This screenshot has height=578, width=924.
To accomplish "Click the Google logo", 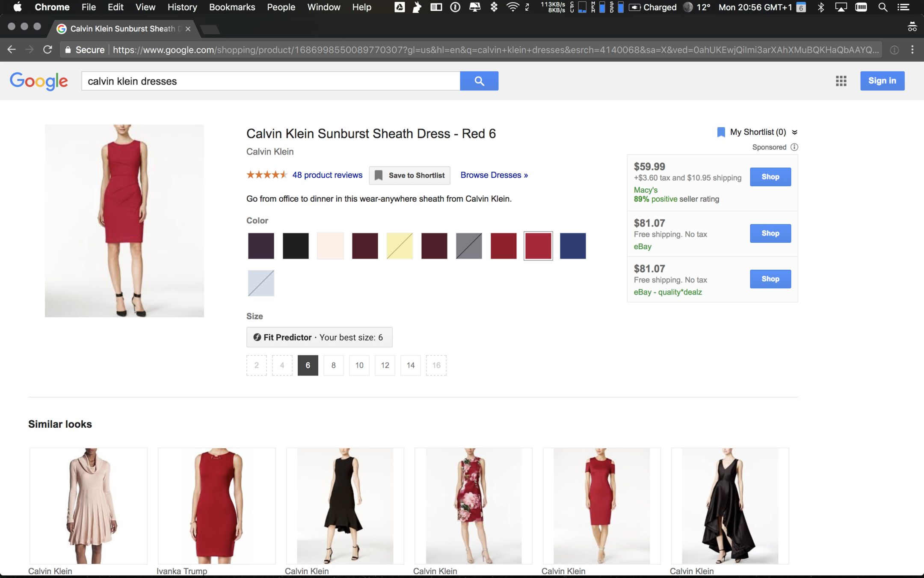I will (x=39, y=81).
